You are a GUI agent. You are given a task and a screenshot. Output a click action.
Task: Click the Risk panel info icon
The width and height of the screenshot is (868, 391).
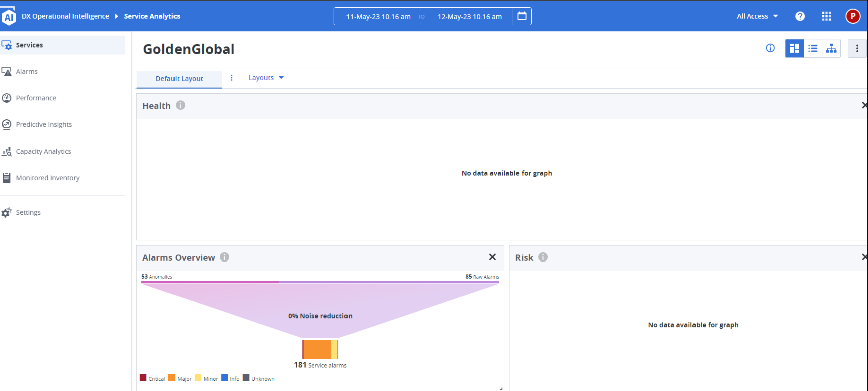point(543,257)
